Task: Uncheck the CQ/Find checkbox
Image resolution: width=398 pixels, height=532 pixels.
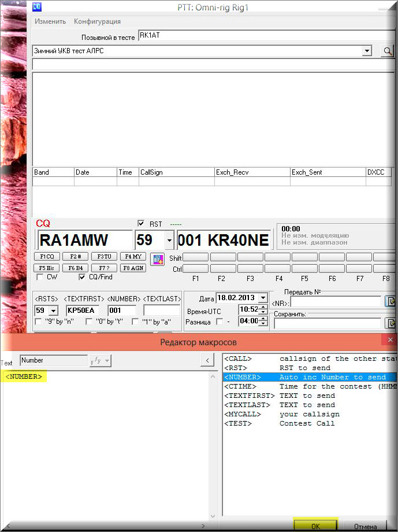Action: coord(82,278)
